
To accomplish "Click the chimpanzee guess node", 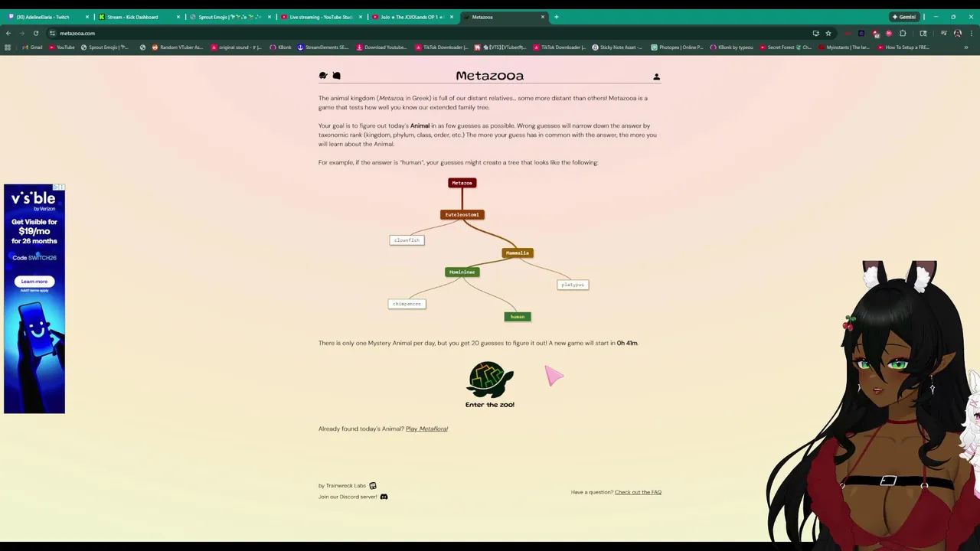I will tap(407, 304).
